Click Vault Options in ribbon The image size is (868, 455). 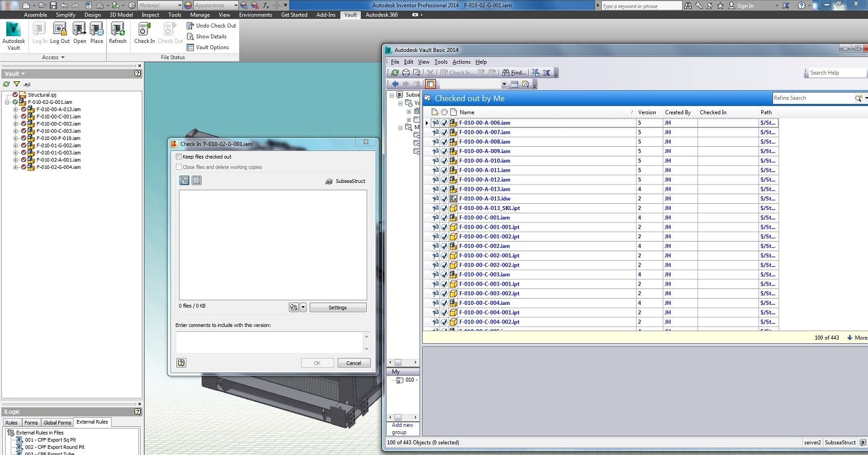click(207, 47)
